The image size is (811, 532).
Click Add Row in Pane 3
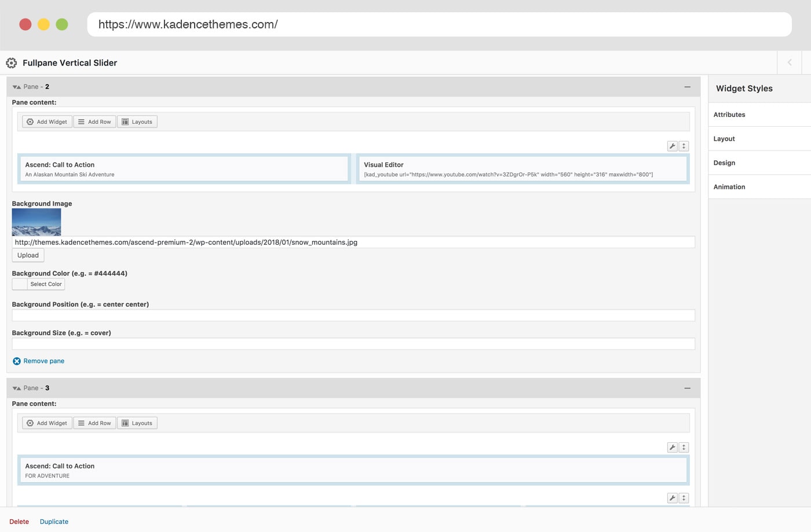coord(94,423)
